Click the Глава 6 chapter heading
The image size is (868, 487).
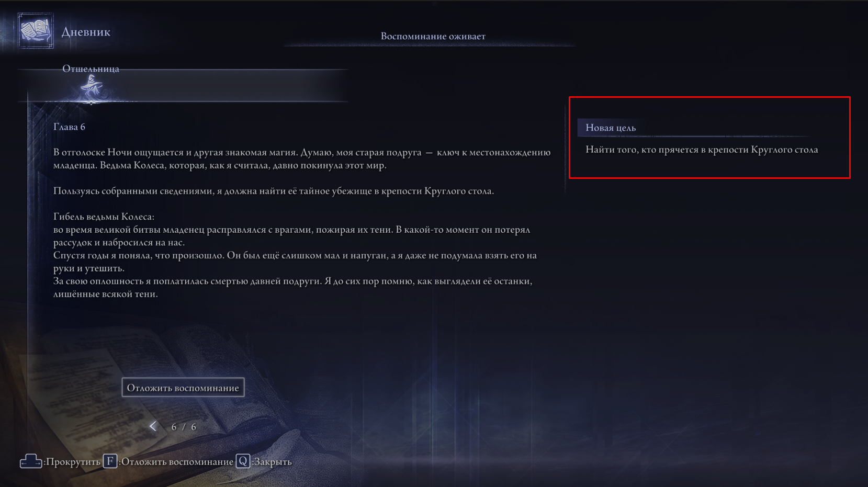pos(69,127)
